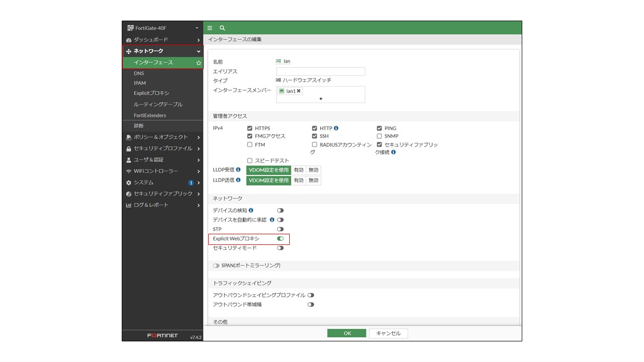The width and height of the screenshot is (644, 362).
Task: Disable the Explicit Webプロキシ toggle
Action: [280, 238]
